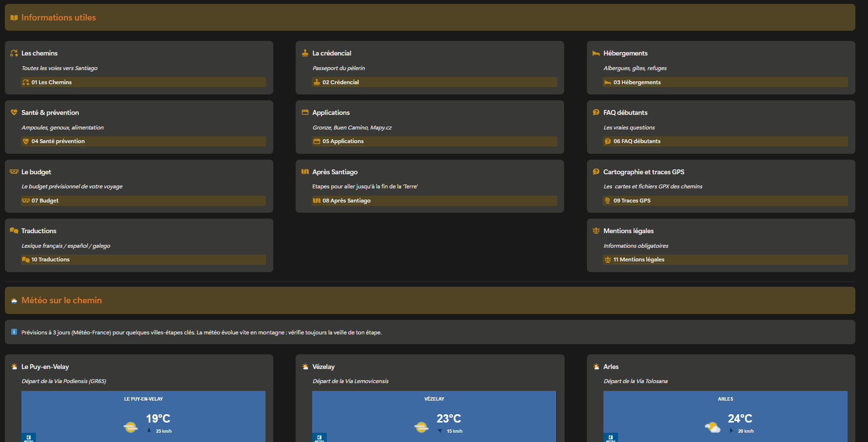Click the text Départ de la Via Lemovicensis
The width and height of the screenshot is (868, 442).
pos(350,381)
